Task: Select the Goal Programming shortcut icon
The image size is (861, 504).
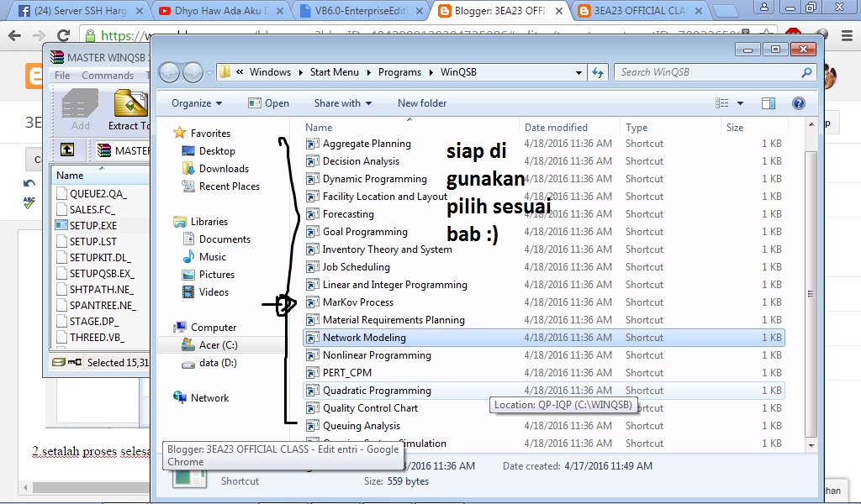Action: (313, 232)
